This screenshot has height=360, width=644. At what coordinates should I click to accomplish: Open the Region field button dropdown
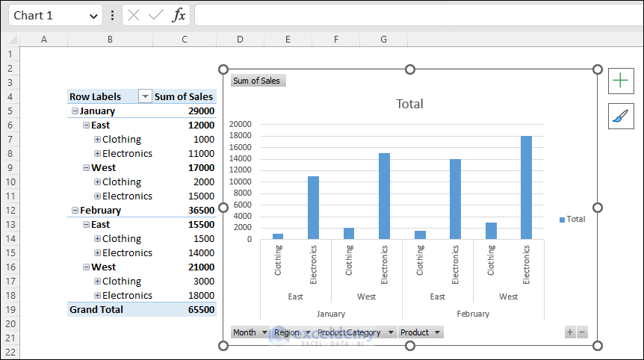click(x=308, y=332)
